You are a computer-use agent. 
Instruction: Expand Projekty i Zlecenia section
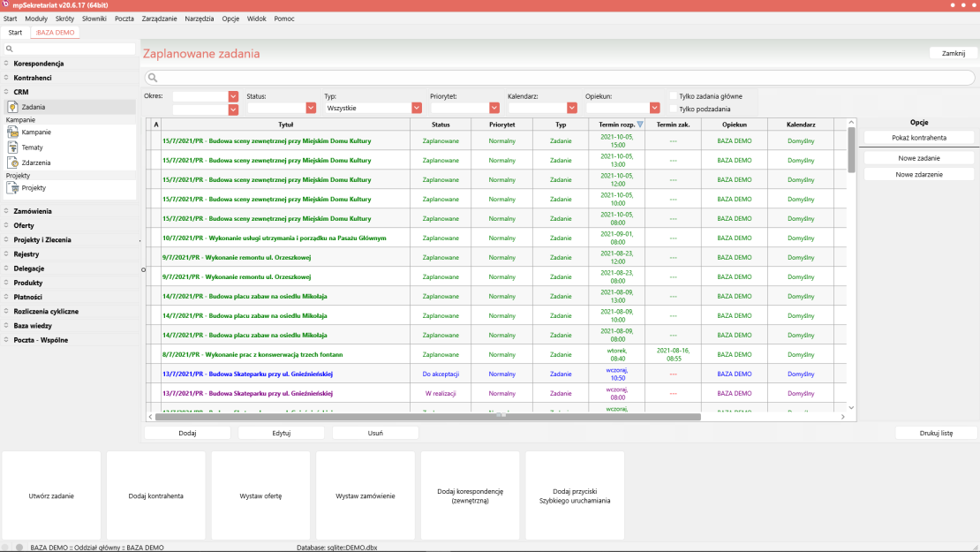(6, 239)
